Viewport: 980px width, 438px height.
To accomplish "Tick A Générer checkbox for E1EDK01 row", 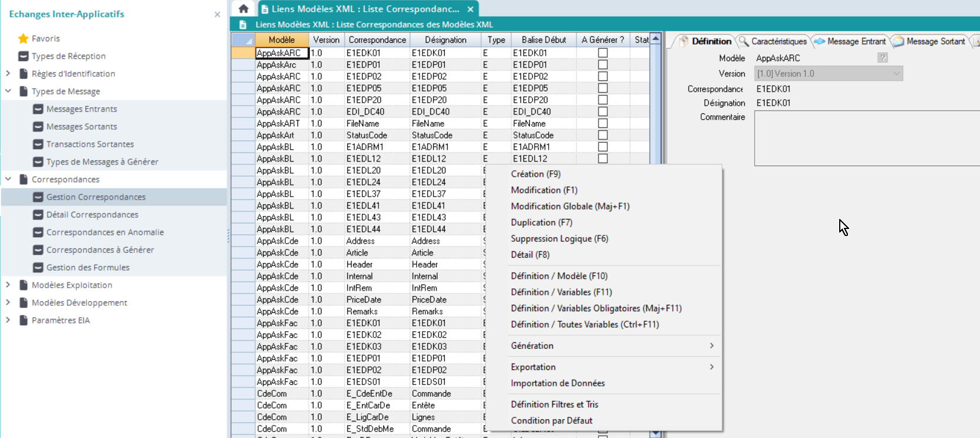I will (x=603, y=53).
